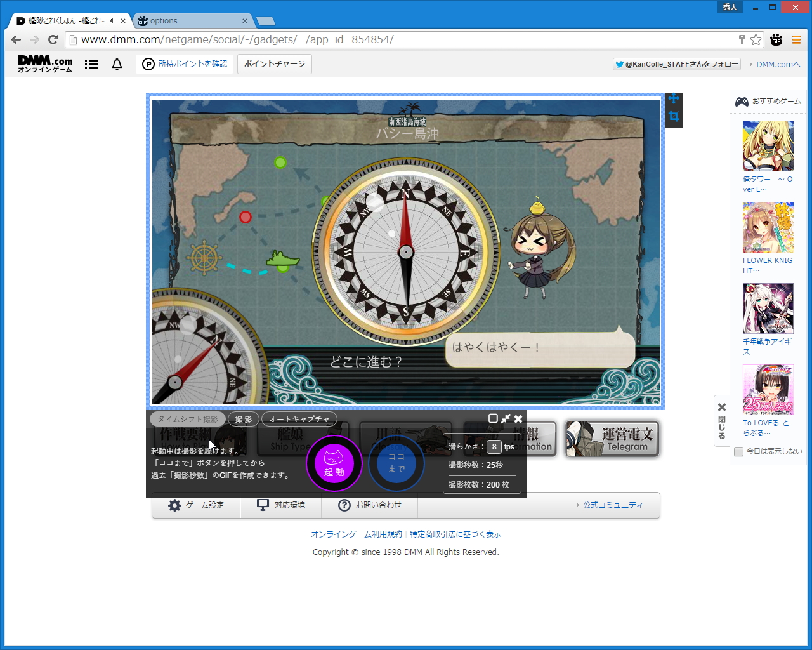
Task: Go to the DMM.comへ link
Action: 778,64
